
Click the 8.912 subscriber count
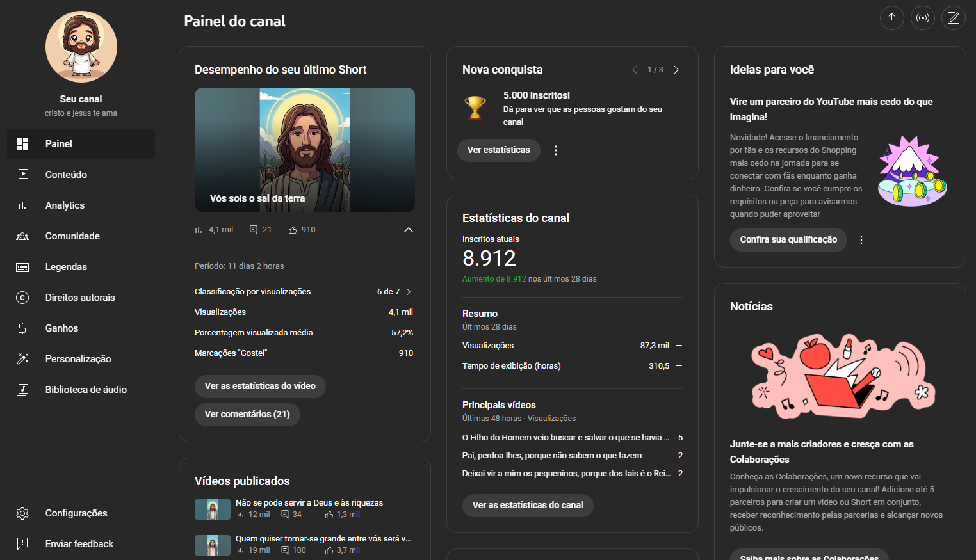point(489,259)
